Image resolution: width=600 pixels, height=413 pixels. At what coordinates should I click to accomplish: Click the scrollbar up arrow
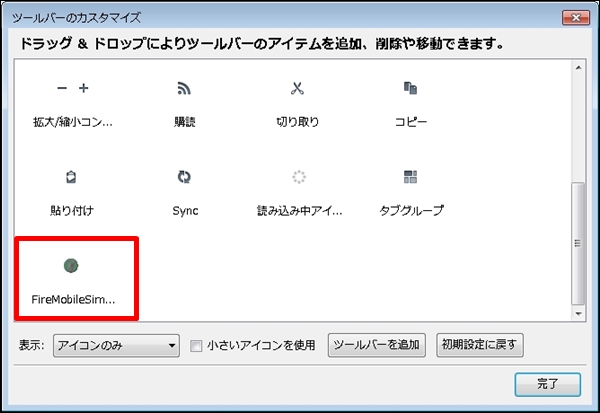[578, 68]
